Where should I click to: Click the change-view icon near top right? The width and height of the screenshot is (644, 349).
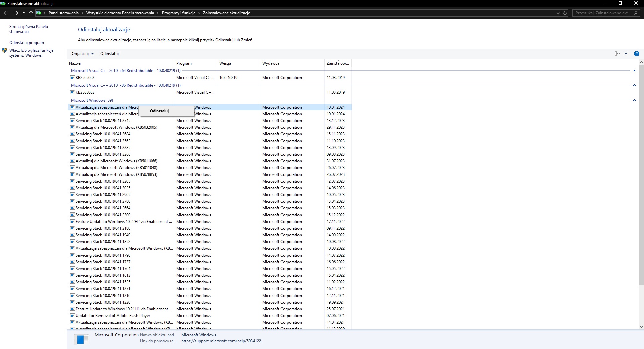pos(617,54)
